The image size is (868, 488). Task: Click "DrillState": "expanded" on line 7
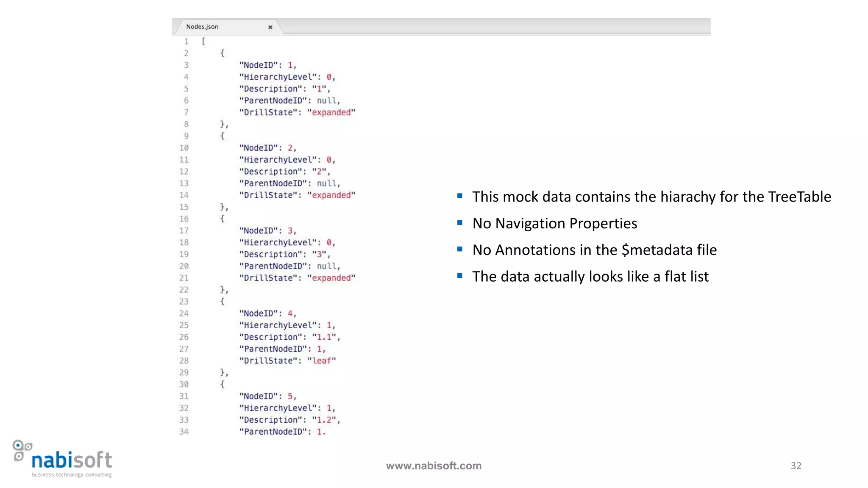pos(297,113)
